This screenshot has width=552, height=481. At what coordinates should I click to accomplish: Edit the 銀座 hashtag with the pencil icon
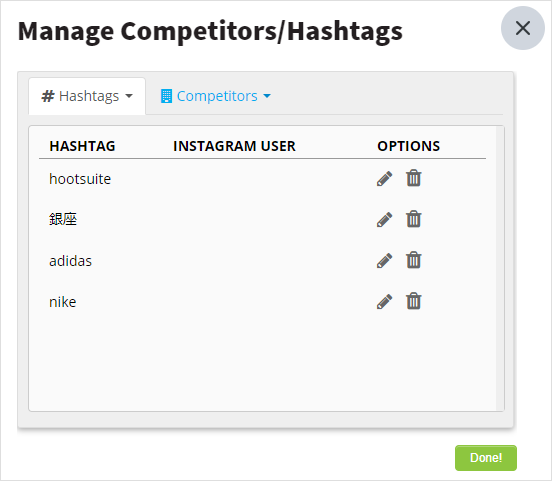(384, 219)
